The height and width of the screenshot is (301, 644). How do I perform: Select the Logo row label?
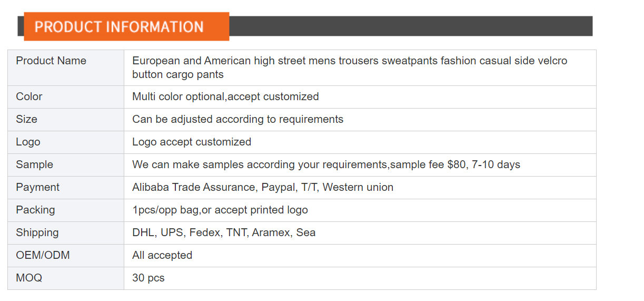(28, 142)
